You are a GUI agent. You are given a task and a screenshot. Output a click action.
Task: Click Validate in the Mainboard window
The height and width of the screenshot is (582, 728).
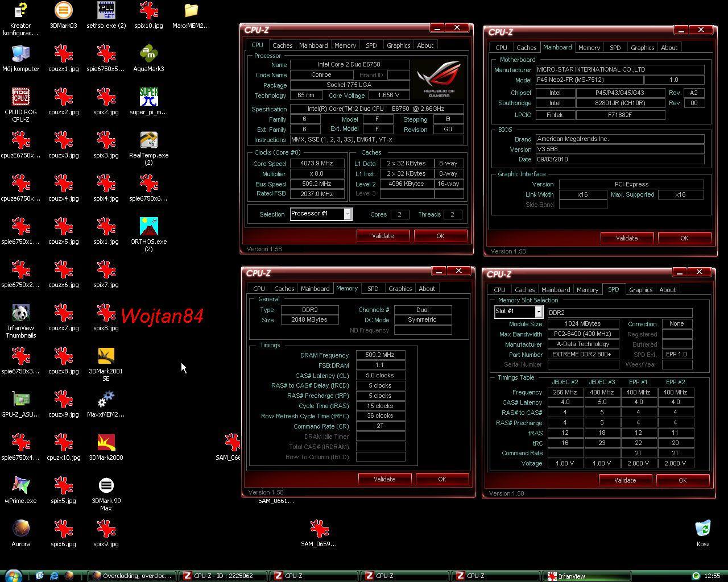click(x=627, y=238)
